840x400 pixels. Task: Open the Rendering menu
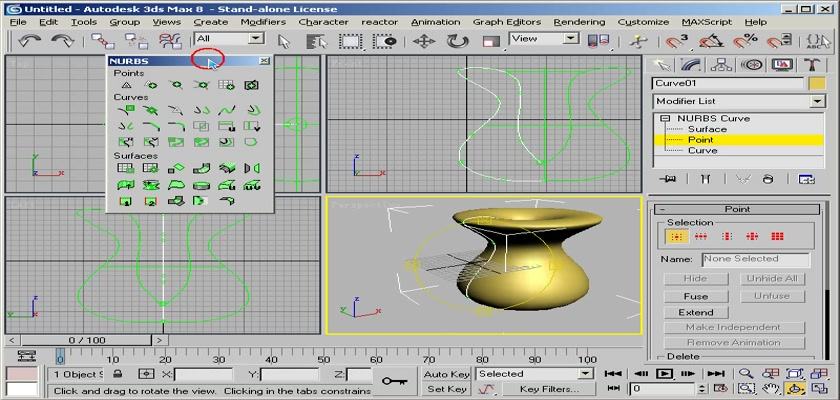pos(579,22)
